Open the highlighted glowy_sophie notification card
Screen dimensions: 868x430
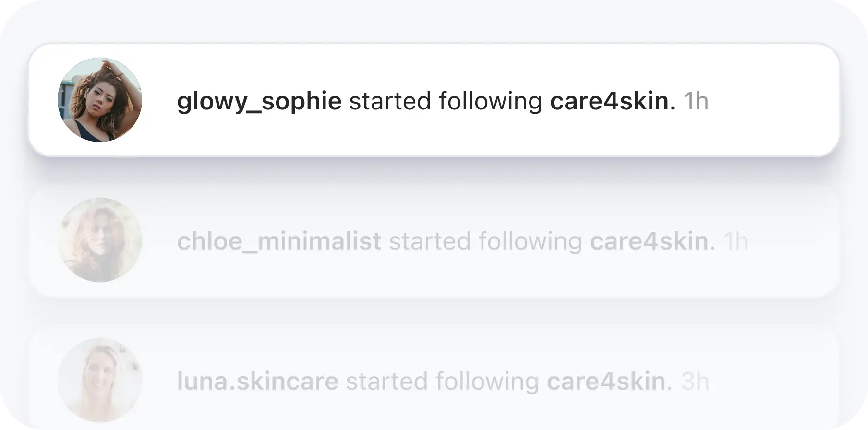pos(434,100)
